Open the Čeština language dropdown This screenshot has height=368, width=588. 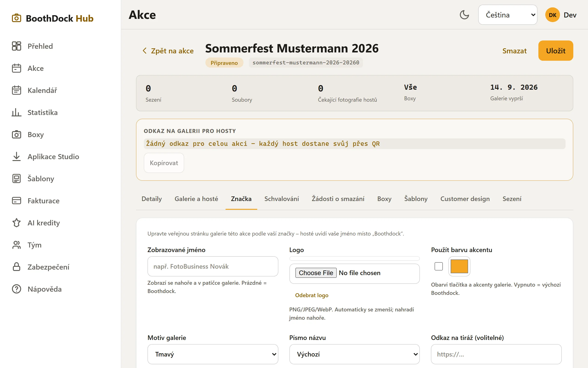click(x=508, y=15)
